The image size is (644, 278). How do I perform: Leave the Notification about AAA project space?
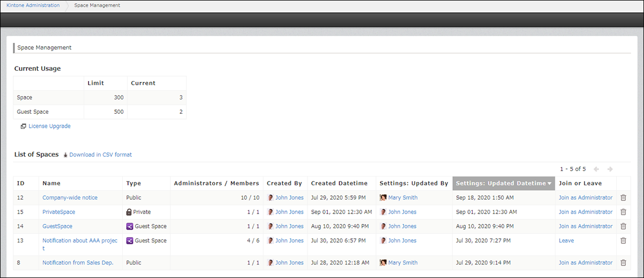[x=566, y=241]
